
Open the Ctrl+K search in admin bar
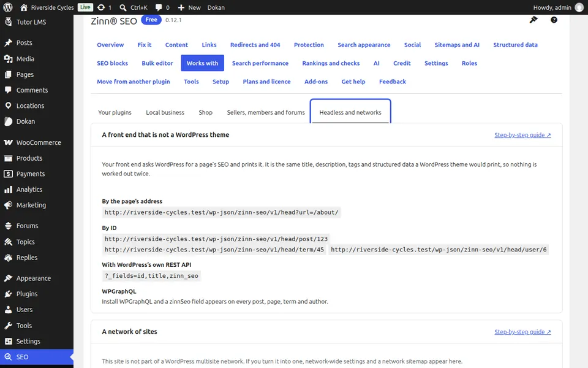134,7
